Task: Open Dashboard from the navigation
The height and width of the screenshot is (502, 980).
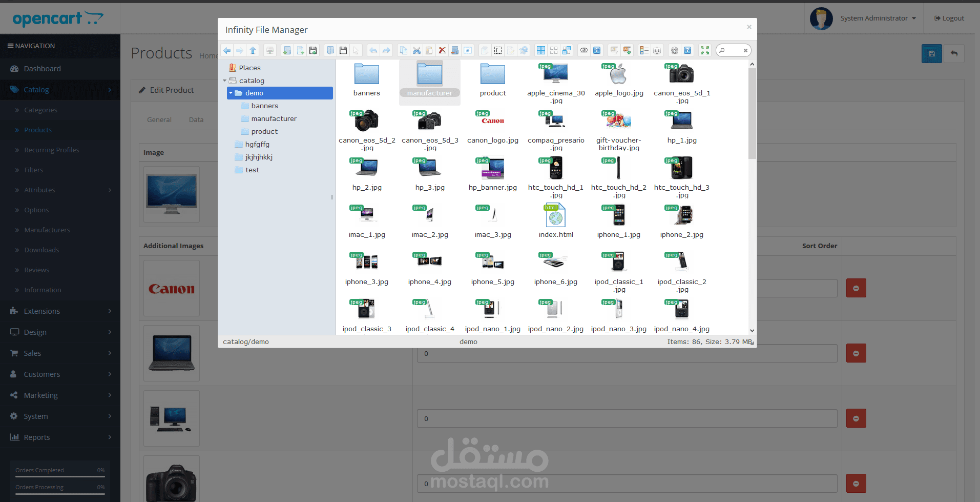Action: [60, 69]
